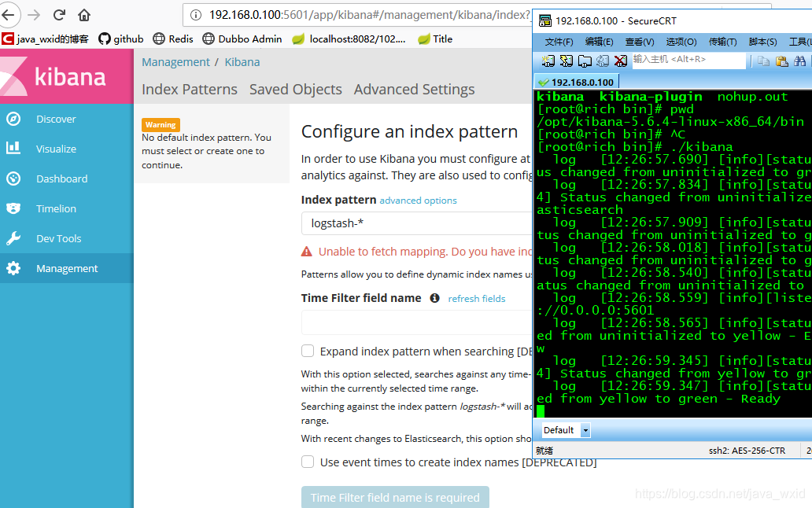Image resolution: width=812 pixels, height=508 pixels.
Task: Click Time Filter field name is required button
Action: (395, 497)
